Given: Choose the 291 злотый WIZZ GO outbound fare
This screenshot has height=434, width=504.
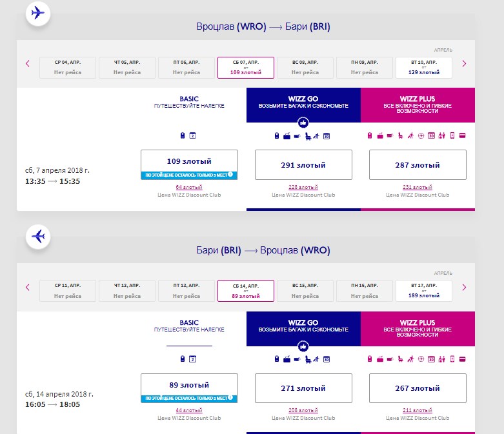Looking at the screenshot, I should [x=303, y=165].
